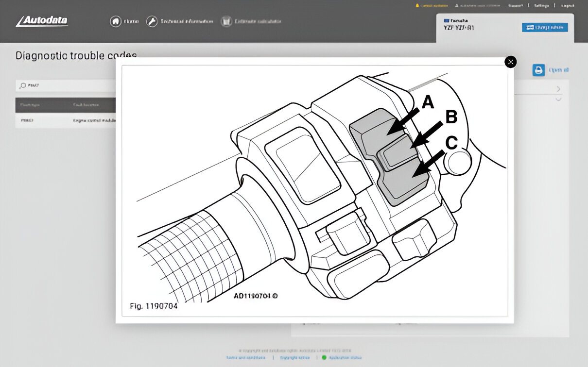Click the blue printer icon
Screen dimensions: 588x367
coord(538,70)
